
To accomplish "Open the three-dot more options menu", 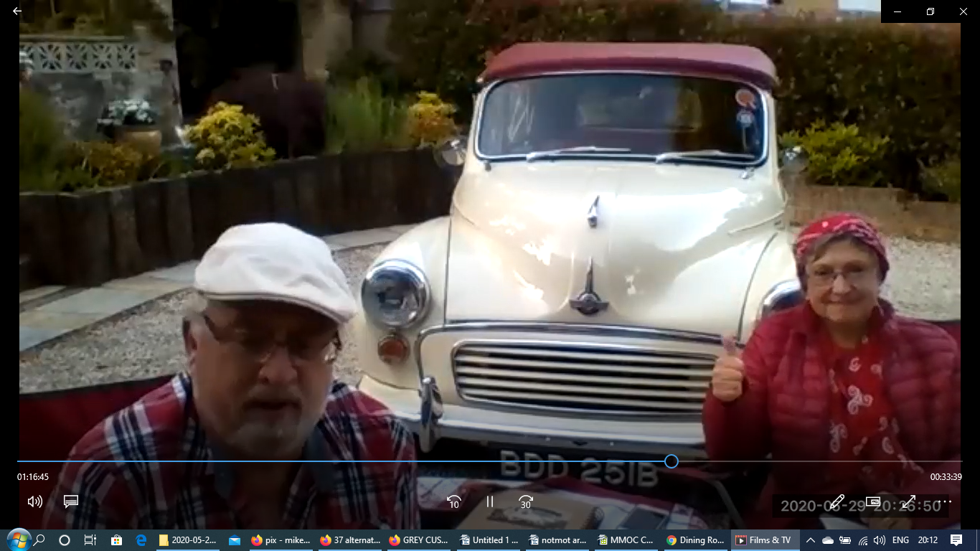I will [945, 501].
